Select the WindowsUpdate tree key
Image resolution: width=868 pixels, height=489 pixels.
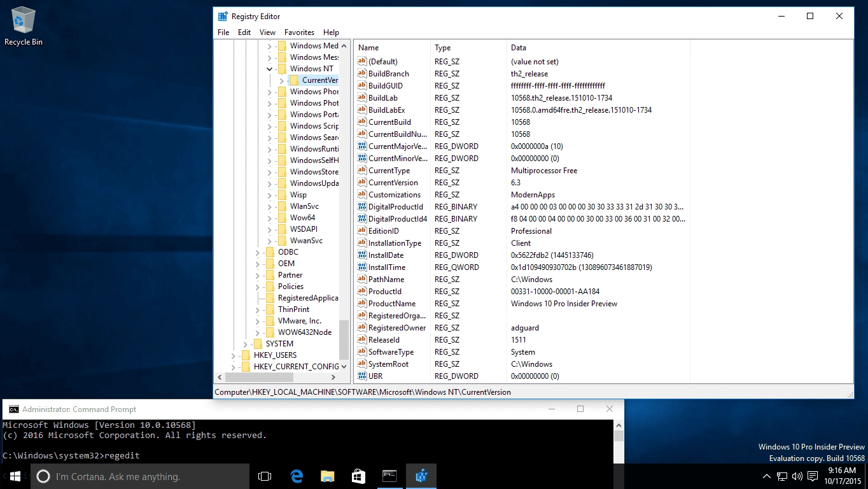(314, 183)
